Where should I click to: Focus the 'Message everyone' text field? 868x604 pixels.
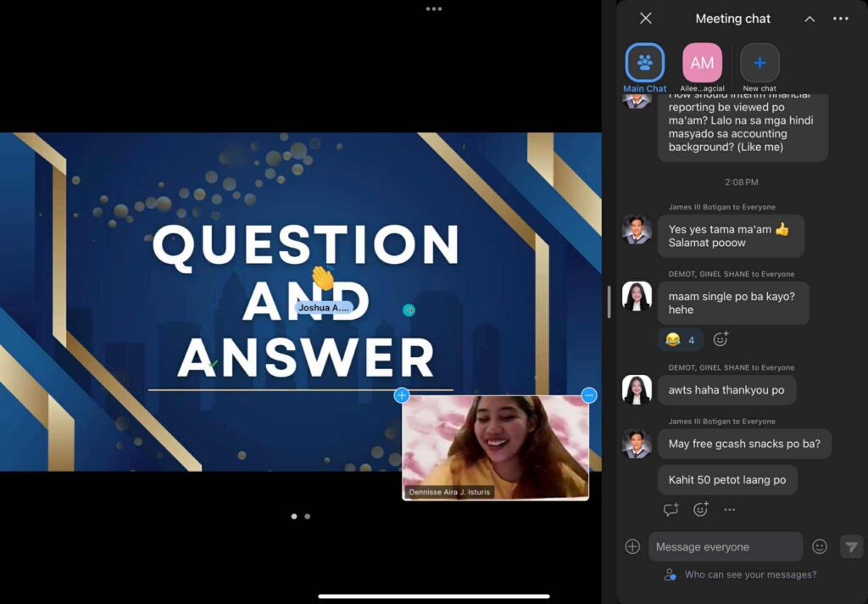[725, 547]
